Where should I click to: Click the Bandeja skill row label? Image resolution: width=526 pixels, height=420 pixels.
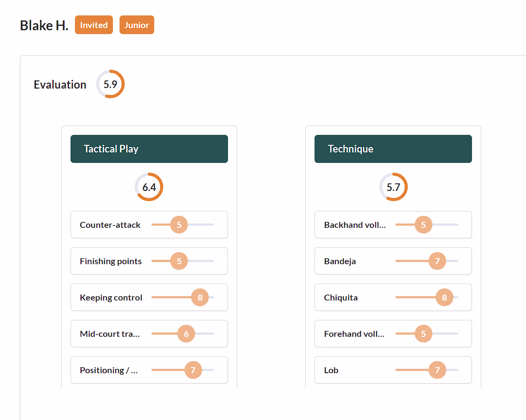[x=340, y=261]
